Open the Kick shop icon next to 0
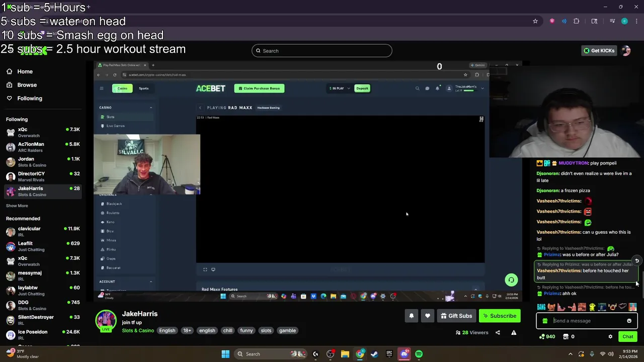This screenshot has width=644, height=362. [566, 336]
